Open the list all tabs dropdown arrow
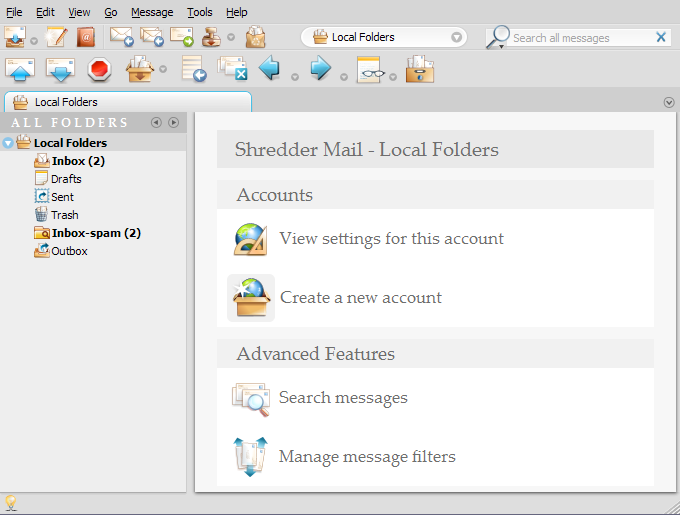Image resolution: width=680 pixels, height=515 pixels. point(669,102)
